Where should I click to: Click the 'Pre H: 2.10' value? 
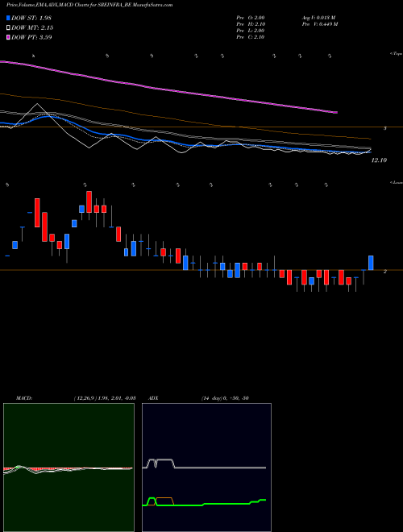[x=251, y=24]
